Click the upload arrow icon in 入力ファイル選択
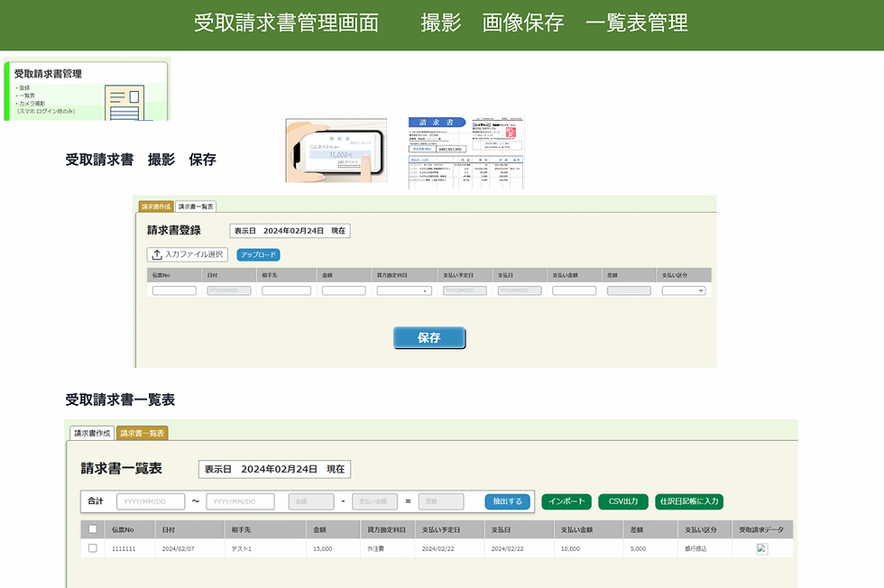Viewport: 884px width, 588px height. pyautogui.click(x=157, y=255)
